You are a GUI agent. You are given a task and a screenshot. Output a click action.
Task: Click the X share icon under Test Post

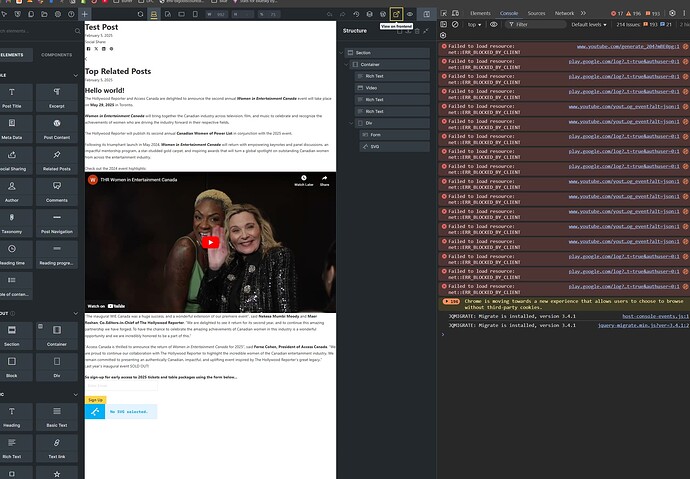click(96, 49)
